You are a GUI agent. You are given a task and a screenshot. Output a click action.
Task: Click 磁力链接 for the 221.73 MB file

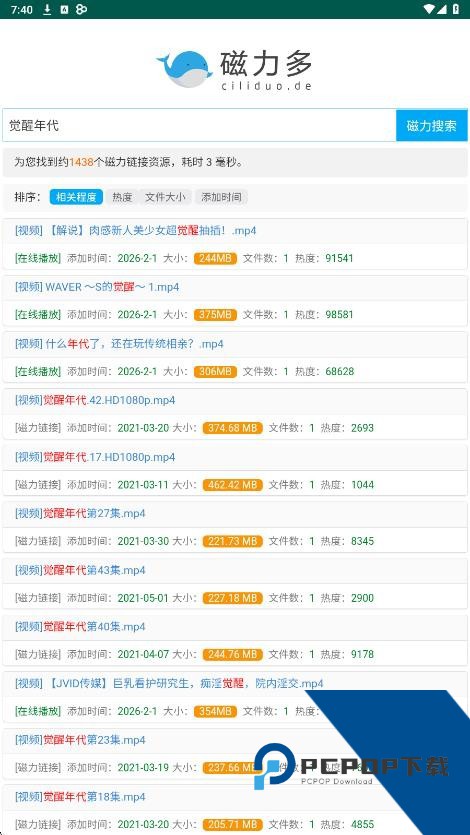(x=38, y=541)
